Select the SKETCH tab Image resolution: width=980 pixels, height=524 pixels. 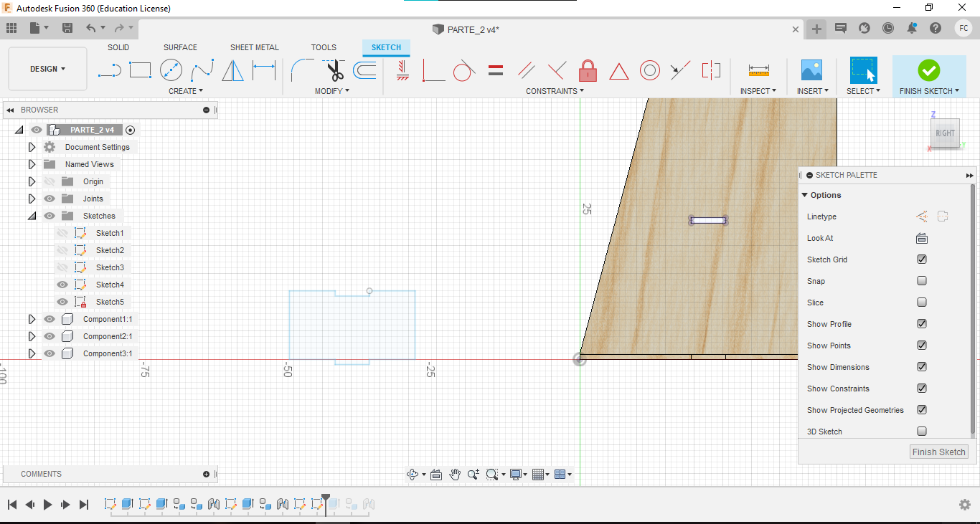tap(386, 47)
